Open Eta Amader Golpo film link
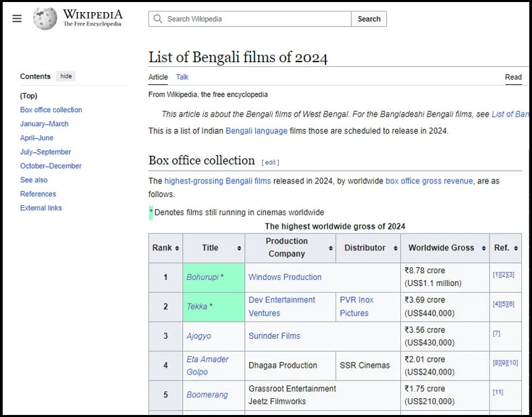Viewport: 532px width, 417px height. [x=208, y=366]
